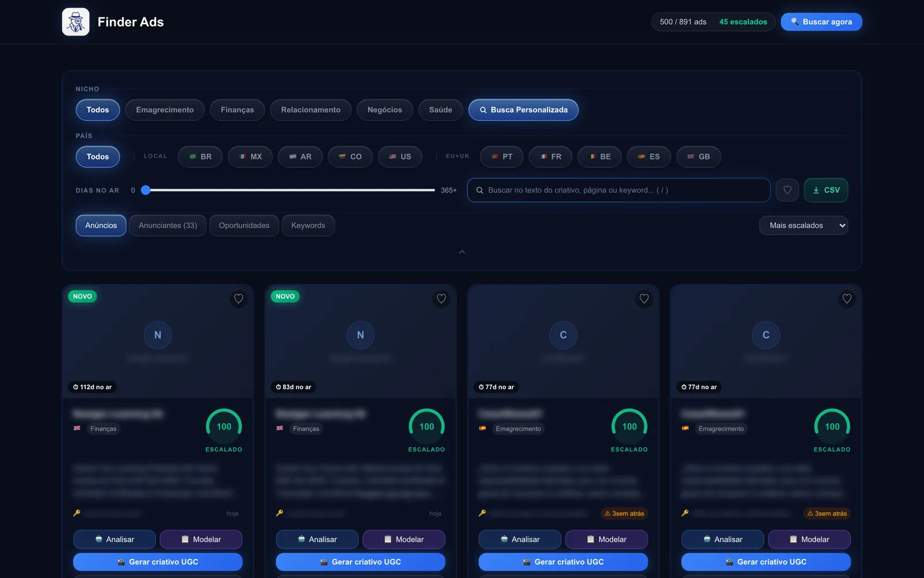
Task: Click the 45 escalados counter
Action: coord(743,22)
